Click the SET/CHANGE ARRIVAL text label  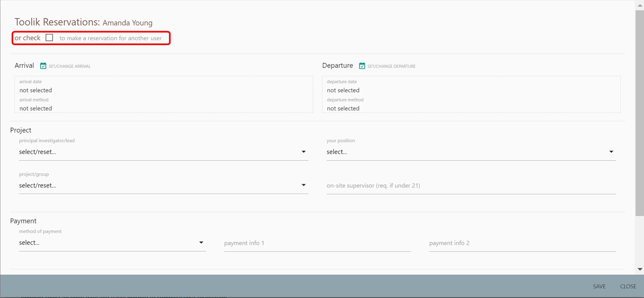click(x=69, y=66)
